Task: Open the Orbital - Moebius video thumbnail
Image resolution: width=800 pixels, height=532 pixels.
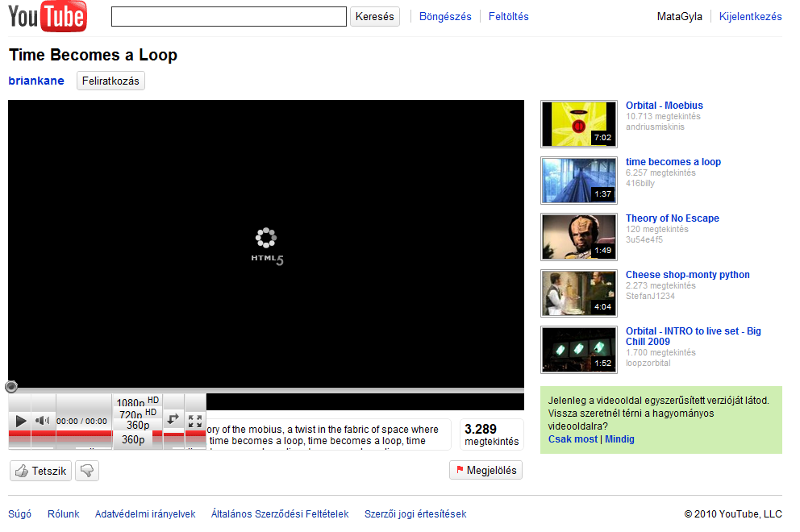Action: (x=579, y=124)
